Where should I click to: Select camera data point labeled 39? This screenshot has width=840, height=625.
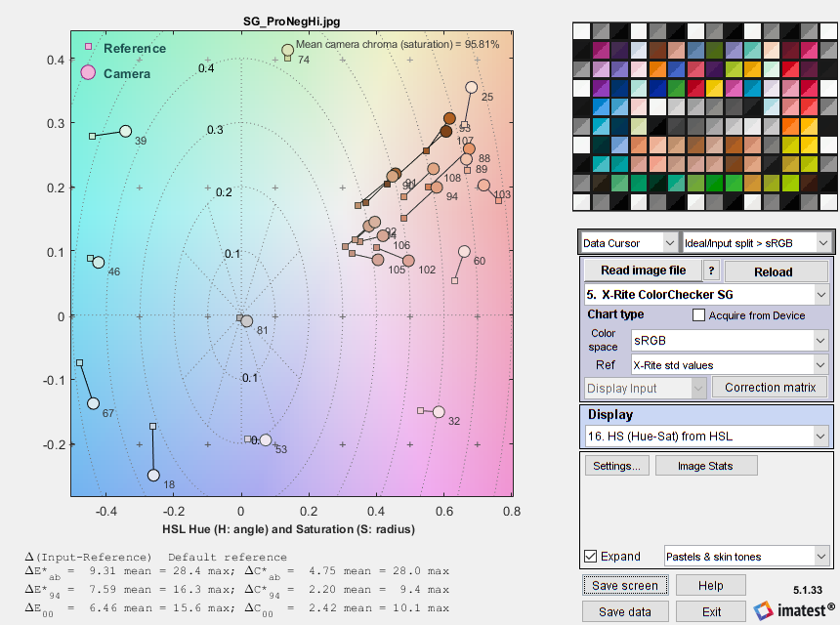(125, 131)
